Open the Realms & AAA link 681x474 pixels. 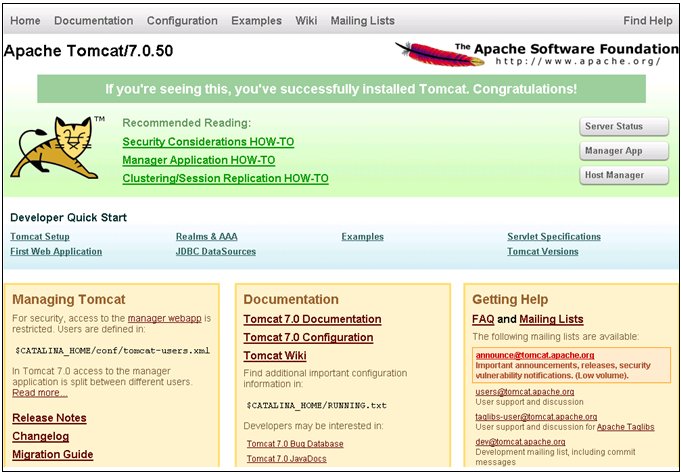click(207, 237)
